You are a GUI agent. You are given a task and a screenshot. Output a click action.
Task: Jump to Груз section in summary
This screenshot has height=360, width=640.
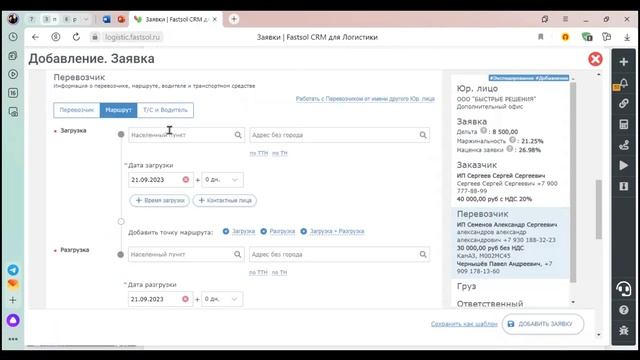467,287
